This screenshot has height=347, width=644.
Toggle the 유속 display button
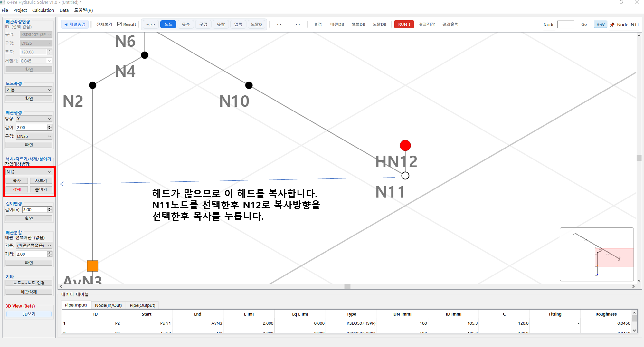[186, 24]
